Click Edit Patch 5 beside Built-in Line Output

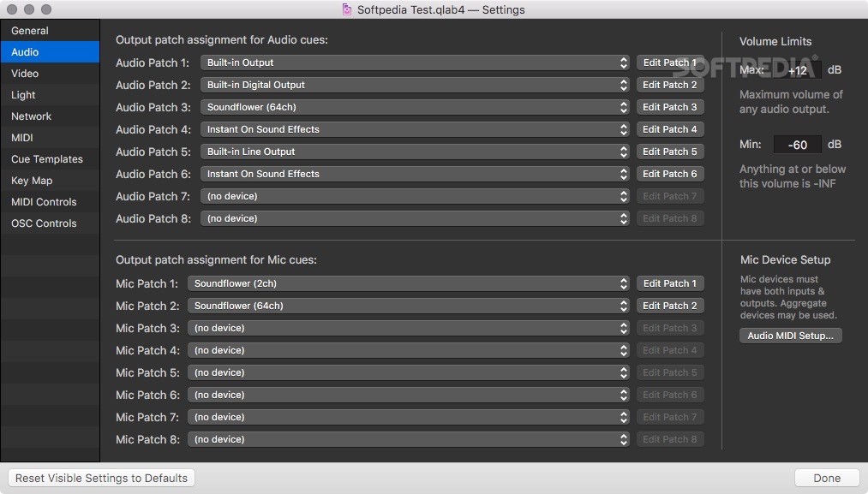[x=670, y=152]
